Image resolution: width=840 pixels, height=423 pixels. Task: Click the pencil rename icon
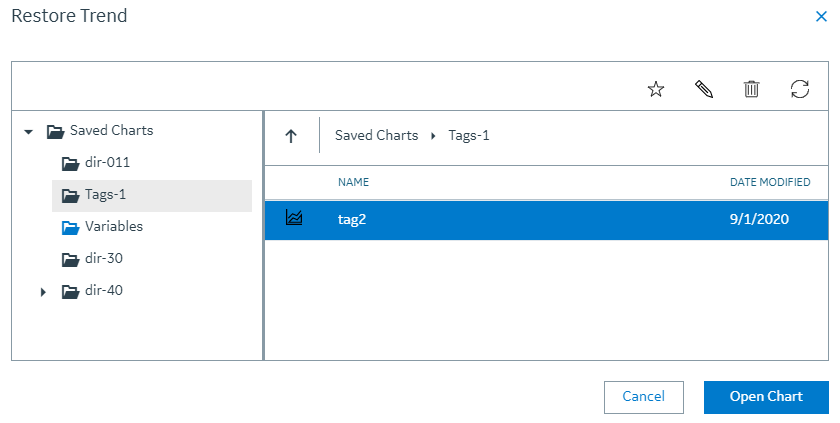[703, 89]
